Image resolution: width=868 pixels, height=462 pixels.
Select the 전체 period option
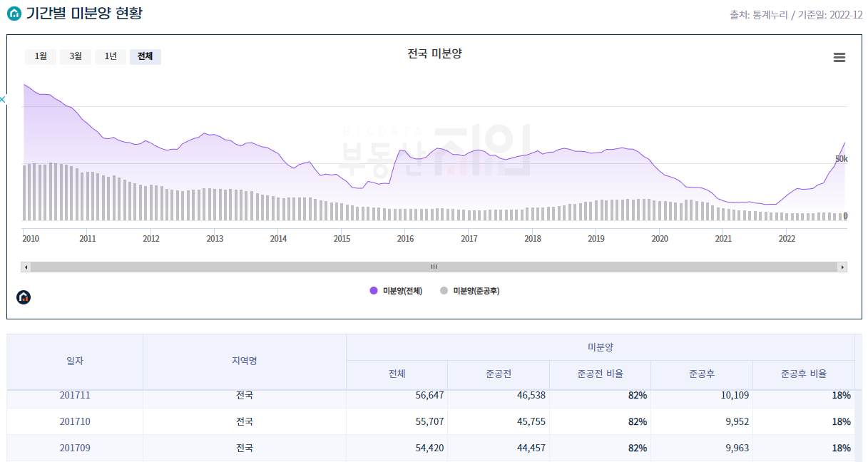(145, 56)
